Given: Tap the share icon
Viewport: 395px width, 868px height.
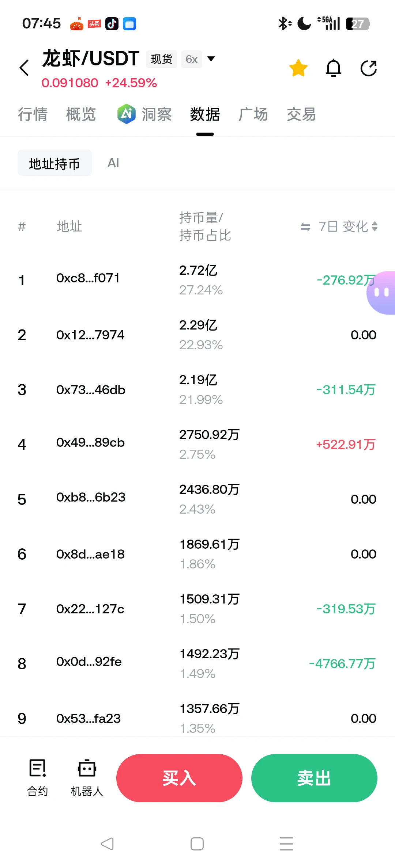Looking at the screenshot, I should tap(368, 68).
